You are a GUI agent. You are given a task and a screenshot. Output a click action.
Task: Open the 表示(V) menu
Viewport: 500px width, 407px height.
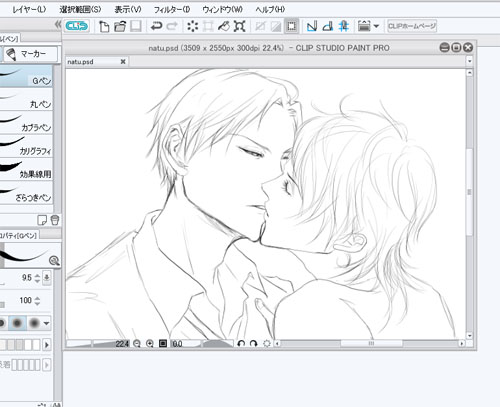(128, 9)
